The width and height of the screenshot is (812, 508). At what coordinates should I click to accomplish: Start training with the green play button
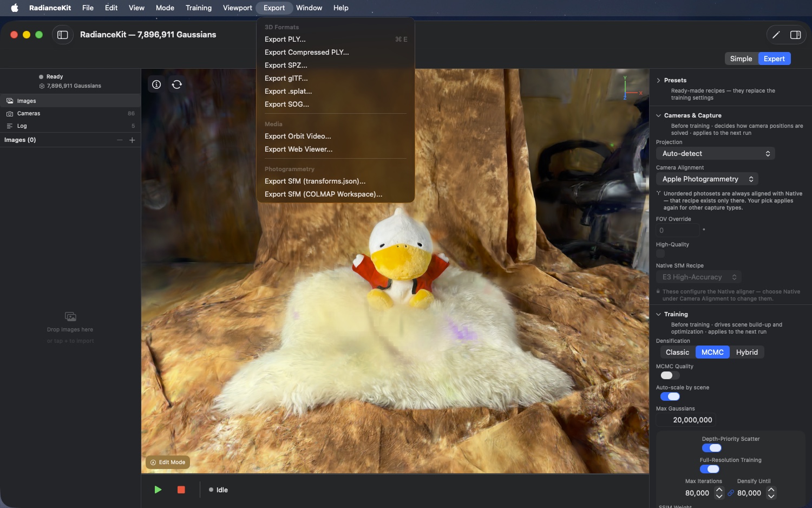coord(158,490)
